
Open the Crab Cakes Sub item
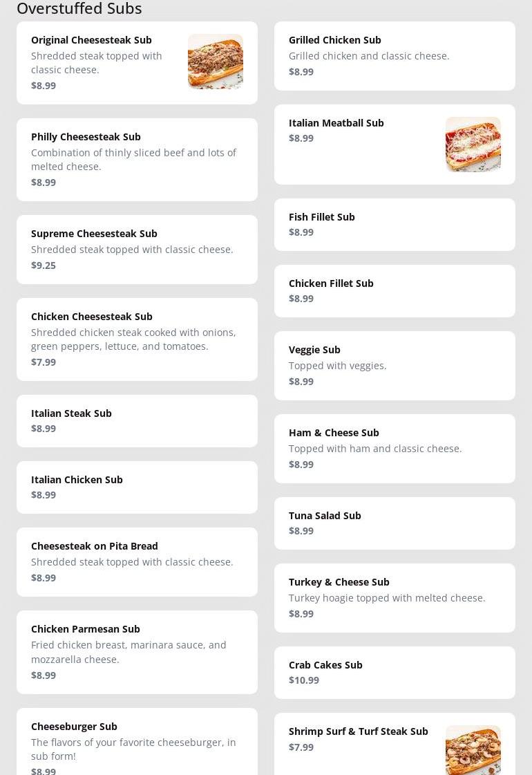pyautogui.click(x=395, y=672)
